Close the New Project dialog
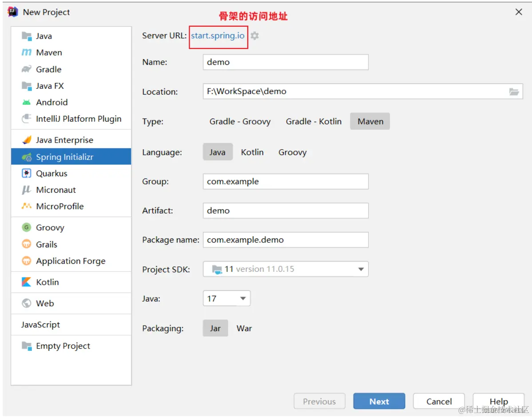The height and width of the screenshot is (417, 532). [x=518, y=12]
